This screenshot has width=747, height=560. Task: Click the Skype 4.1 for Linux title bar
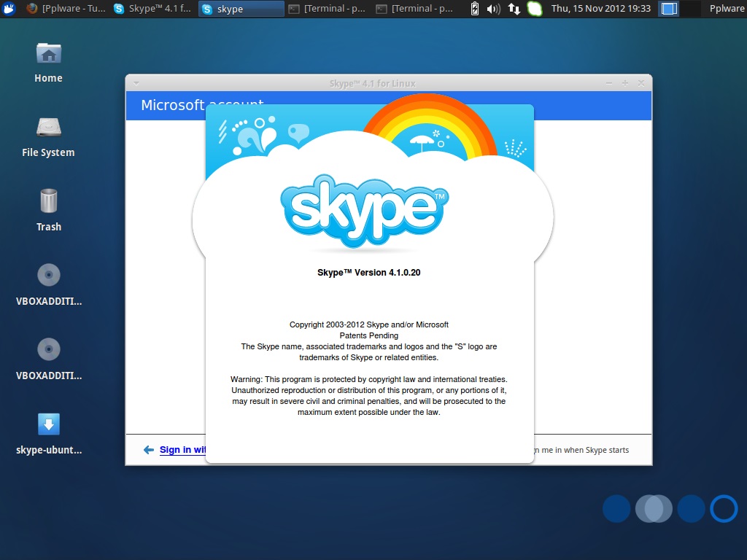pos(373,83)
